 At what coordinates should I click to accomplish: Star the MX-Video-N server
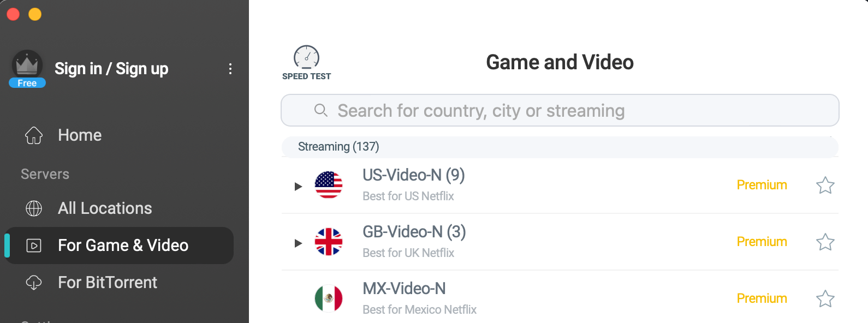(825, 299)
